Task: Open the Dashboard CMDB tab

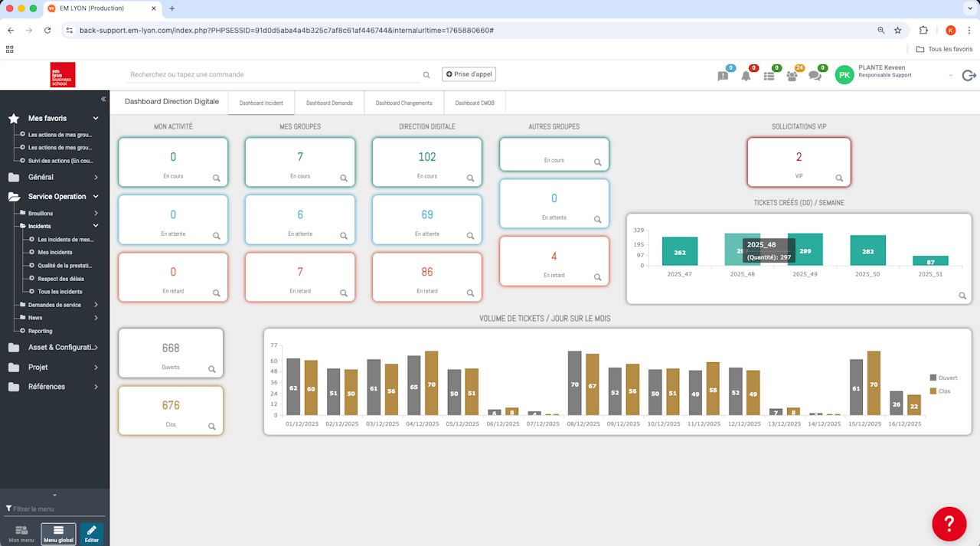Action: [x=475, y=103]
